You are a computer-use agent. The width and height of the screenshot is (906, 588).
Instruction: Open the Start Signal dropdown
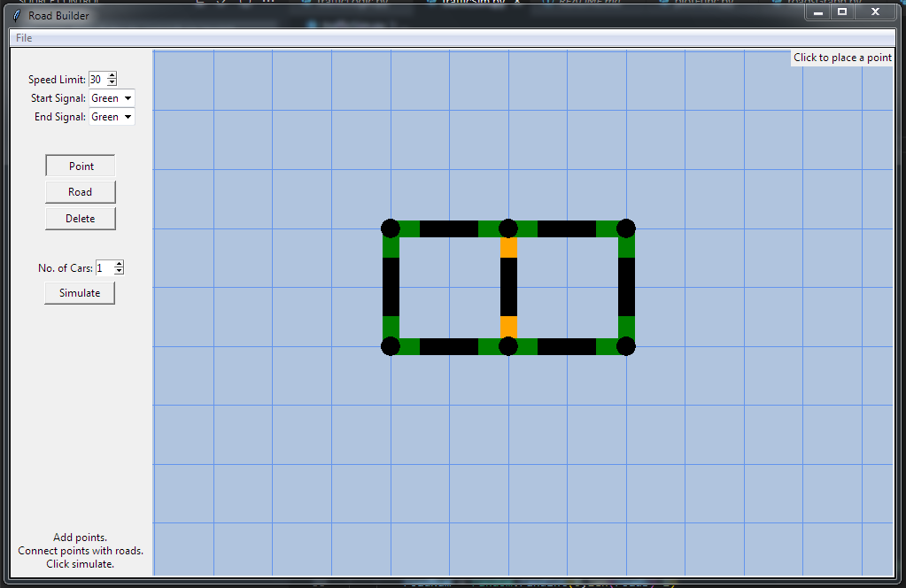(111, 98)
